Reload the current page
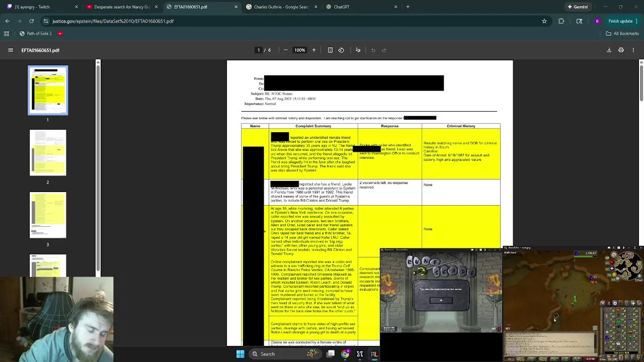Image resolution: width=644 pixels, height=362 pixels. (x=31, y=21)
